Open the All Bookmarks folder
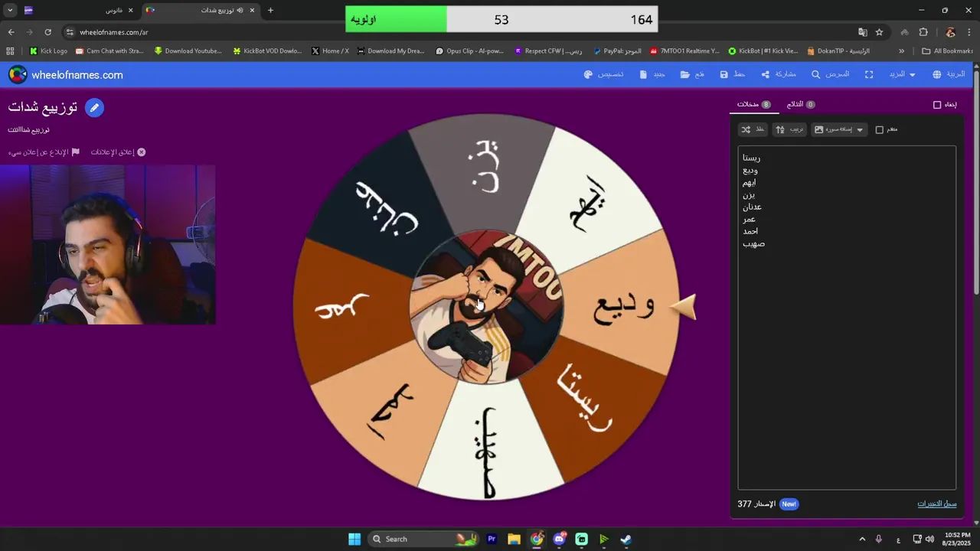Screen dimensions: 980x551 pyautogui.click(x=948, y=51)
